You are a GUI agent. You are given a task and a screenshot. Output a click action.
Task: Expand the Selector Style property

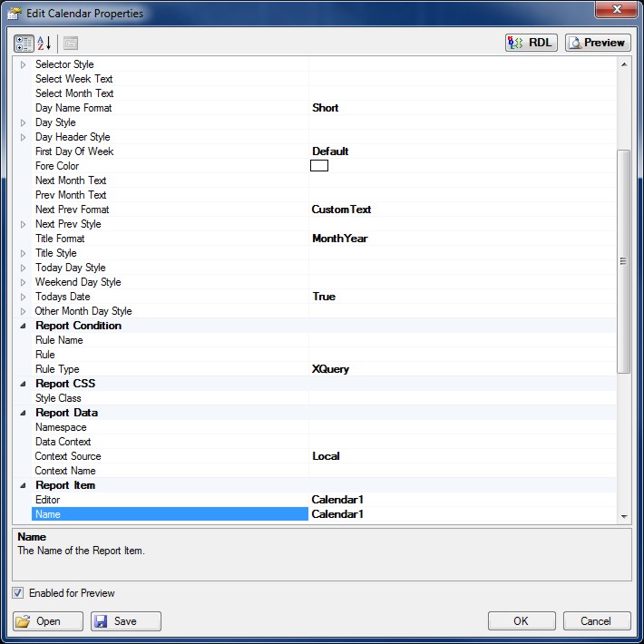click(24, 64)
